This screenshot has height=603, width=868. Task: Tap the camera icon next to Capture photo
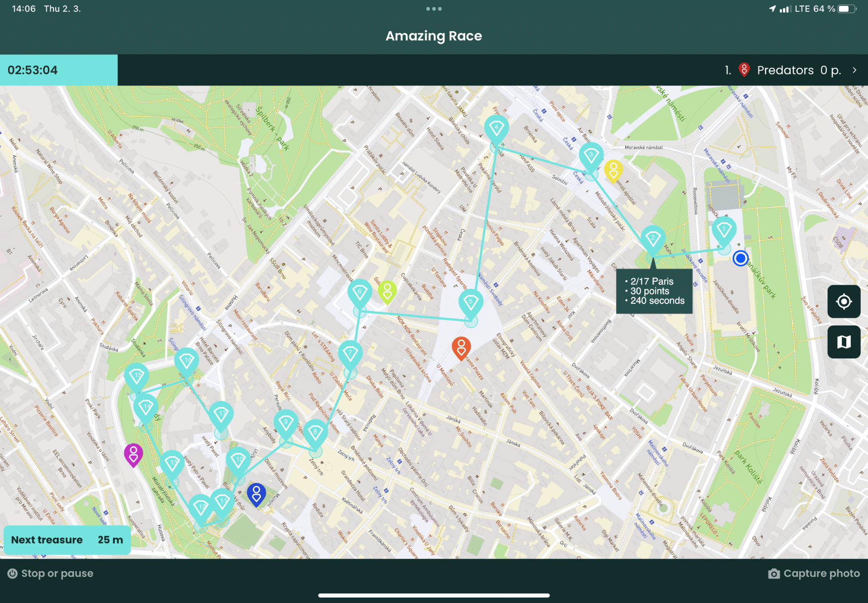pos(774,573)
